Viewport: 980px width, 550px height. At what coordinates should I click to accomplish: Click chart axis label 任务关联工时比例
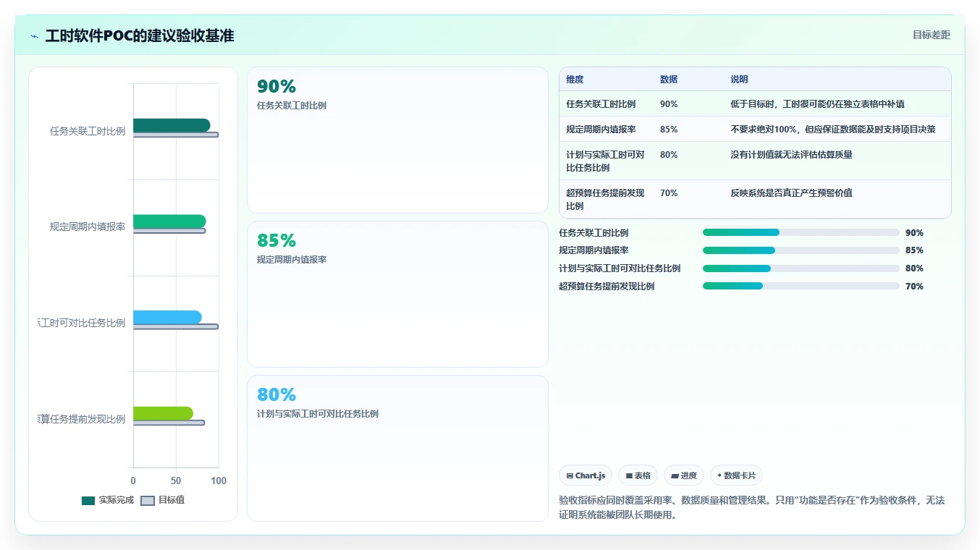point(88,132)
